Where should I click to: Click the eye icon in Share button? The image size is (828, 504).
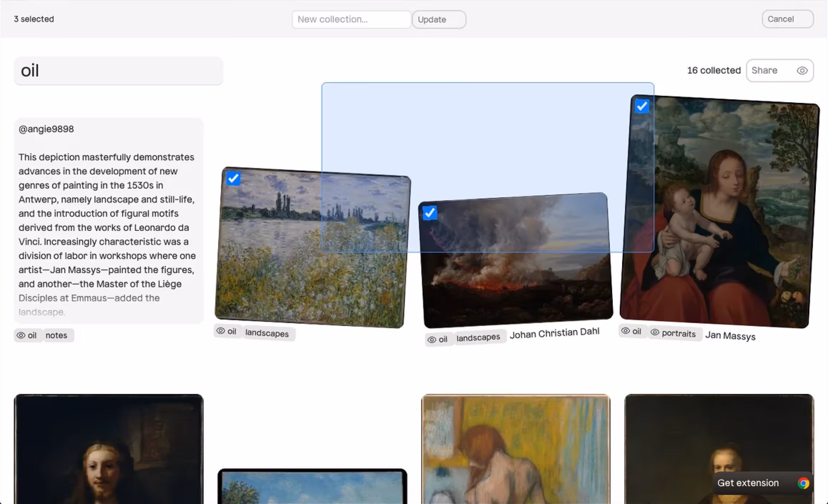coord(802,71)
